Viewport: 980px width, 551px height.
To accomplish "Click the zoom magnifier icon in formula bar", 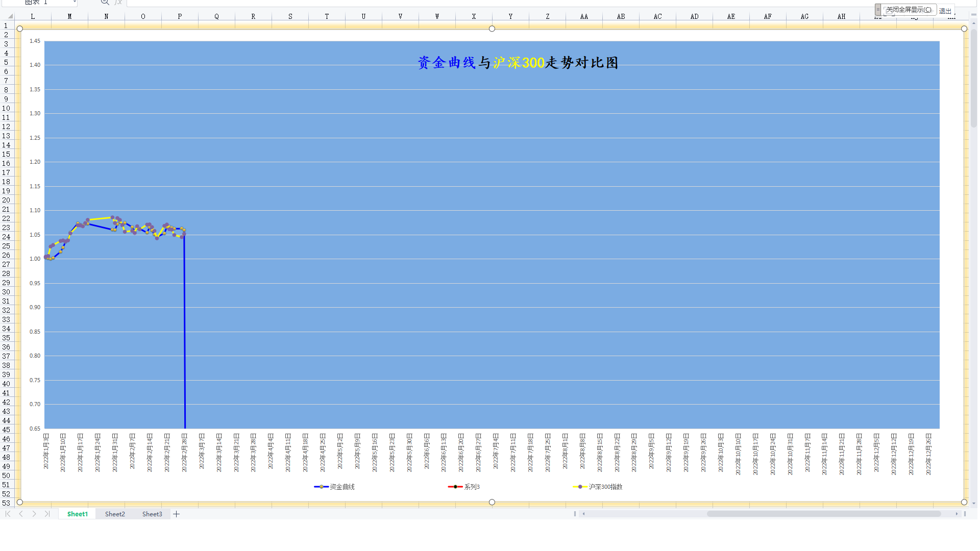I will coord(105,2).
